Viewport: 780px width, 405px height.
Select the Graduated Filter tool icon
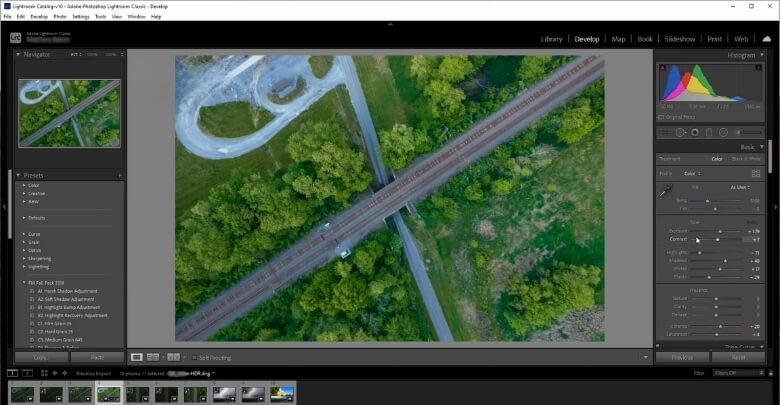[x=709, y=132]
